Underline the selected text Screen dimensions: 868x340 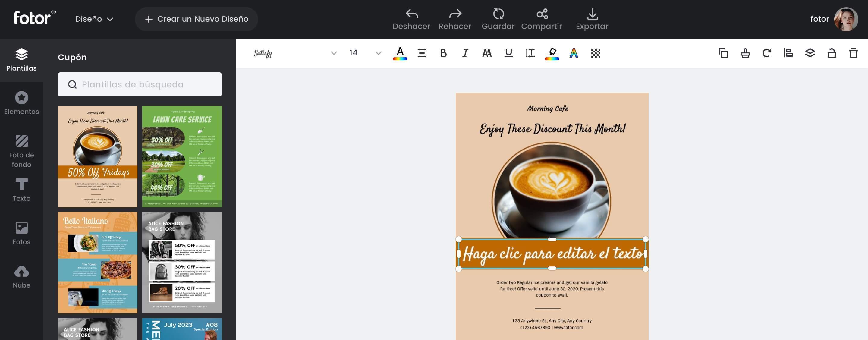coord(508,53)
